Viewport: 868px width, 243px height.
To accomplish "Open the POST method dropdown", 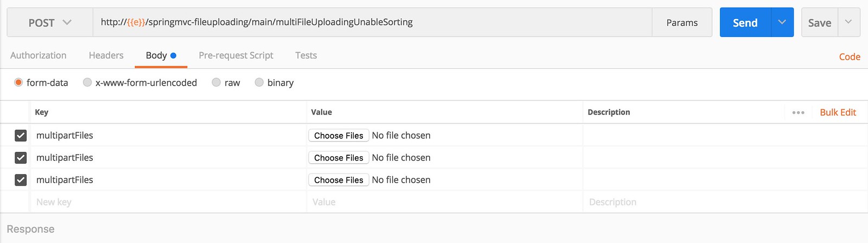I will (x=50, y=22).
